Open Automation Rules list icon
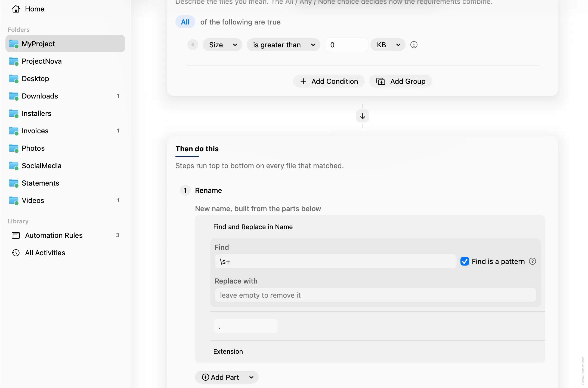588x388 pixels. 16,235
